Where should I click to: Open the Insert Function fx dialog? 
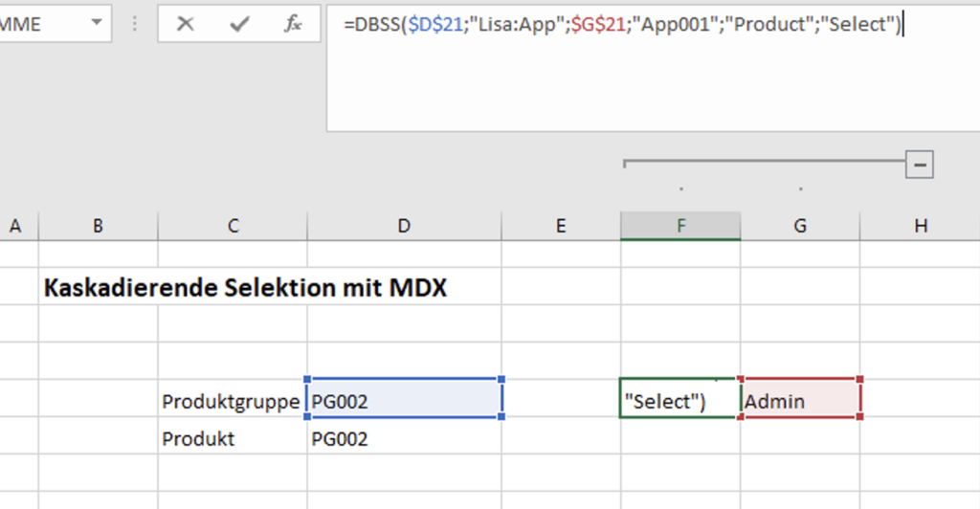pyautogui.click(x=293, y=24)
